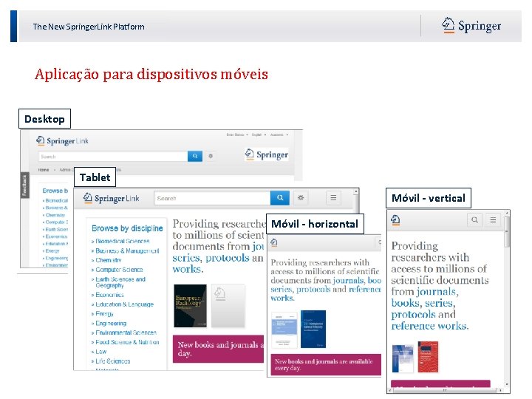This screenshot has height=399, width=532.
Task: Click Springer logo at right of Desktop view
Action: click(266, 154)
